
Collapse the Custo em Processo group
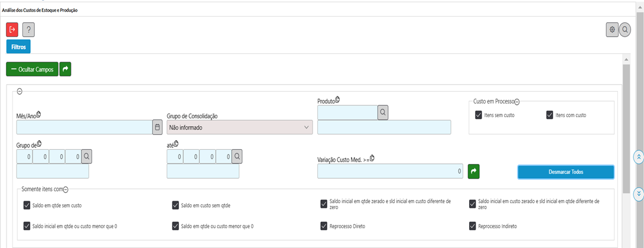tap(517, 102)
